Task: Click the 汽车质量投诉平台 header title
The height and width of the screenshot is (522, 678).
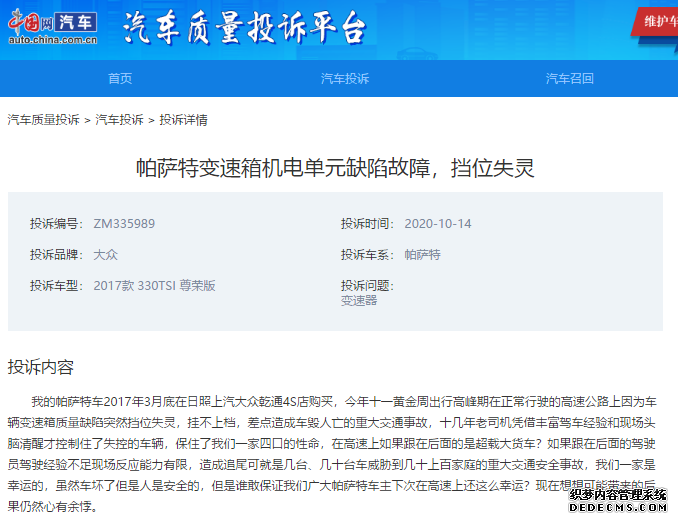Action: [245, 28]
